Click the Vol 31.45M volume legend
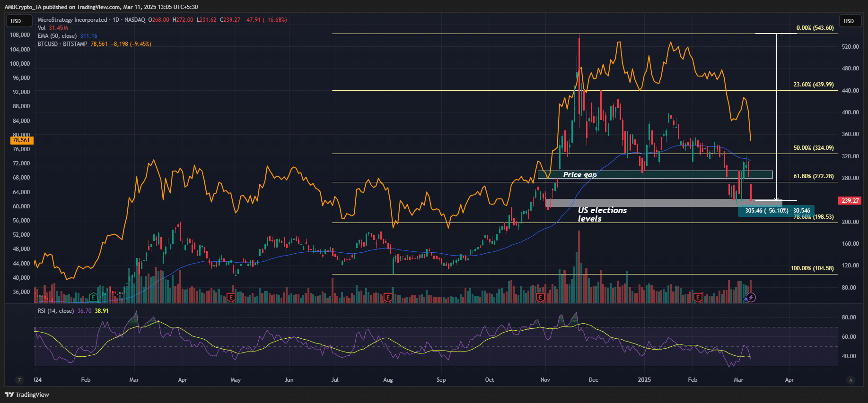 pos(53,28)
